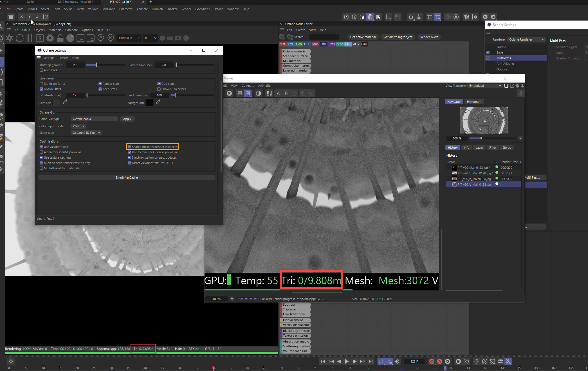Enable Multicore for LV checkbox
This screenshot has width=588, height=371.
click(x=41, y=84)
